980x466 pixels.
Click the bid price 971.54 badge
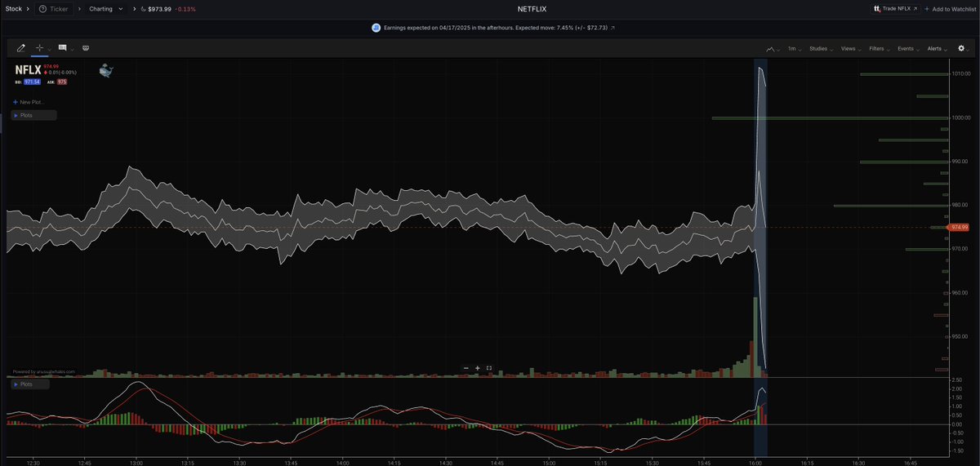[x=33, y=82]
